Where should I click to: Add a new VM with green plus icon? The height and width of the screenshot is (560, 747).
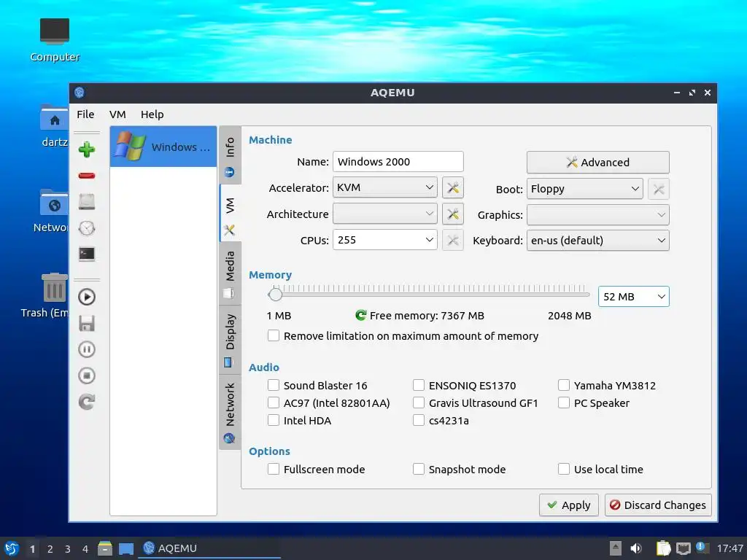pos(87,149)
